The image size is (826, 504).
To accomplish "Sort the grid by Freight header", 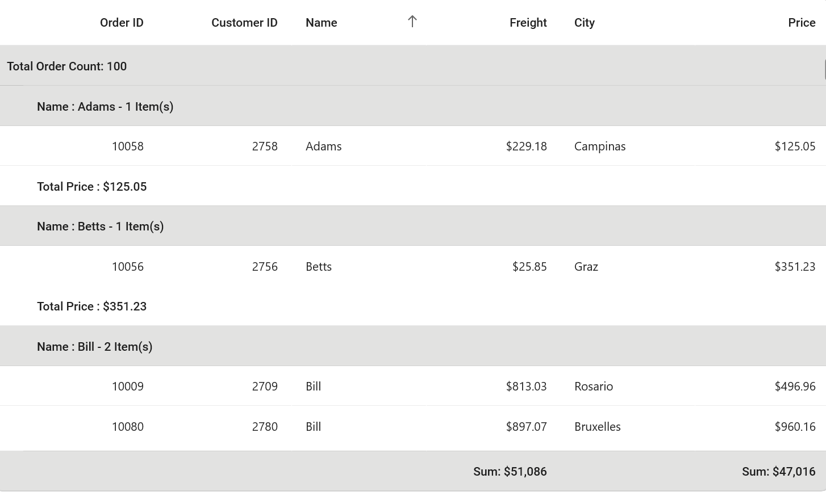I will tap(528, 23).
